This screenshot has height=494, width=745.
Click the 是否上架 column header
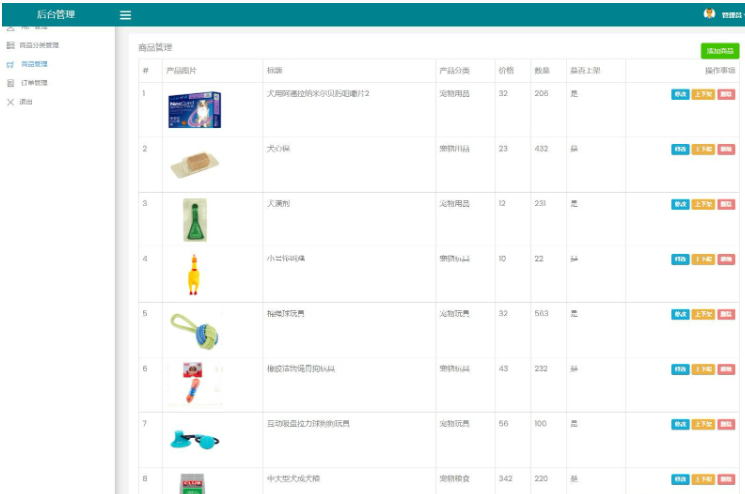[585, 71]
